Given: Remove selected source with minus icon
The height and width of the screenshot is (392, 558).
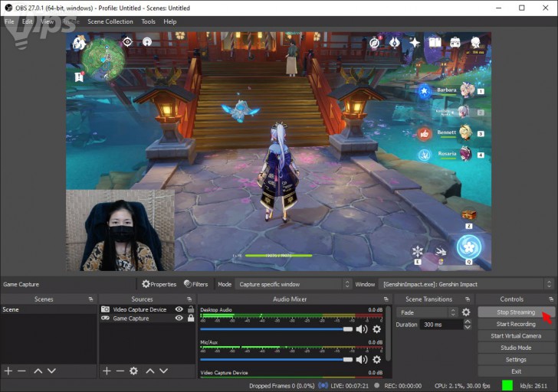Looking at the screenshot, I should coord(120,371).
